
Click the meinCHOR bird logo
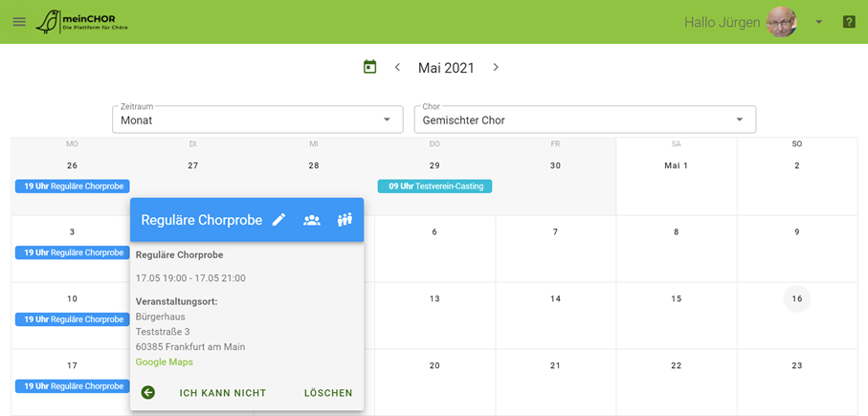coord(81,22)
